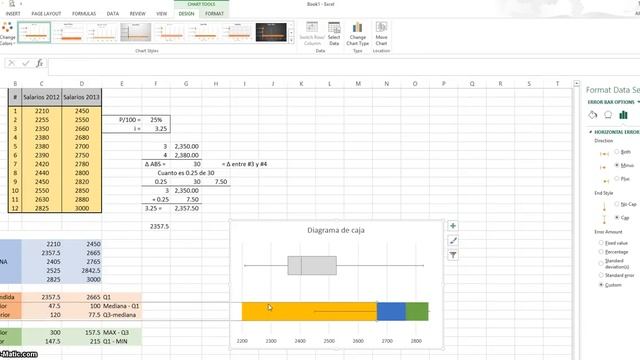Select the 'Salarios 2012' header cell

click(41, 97)
